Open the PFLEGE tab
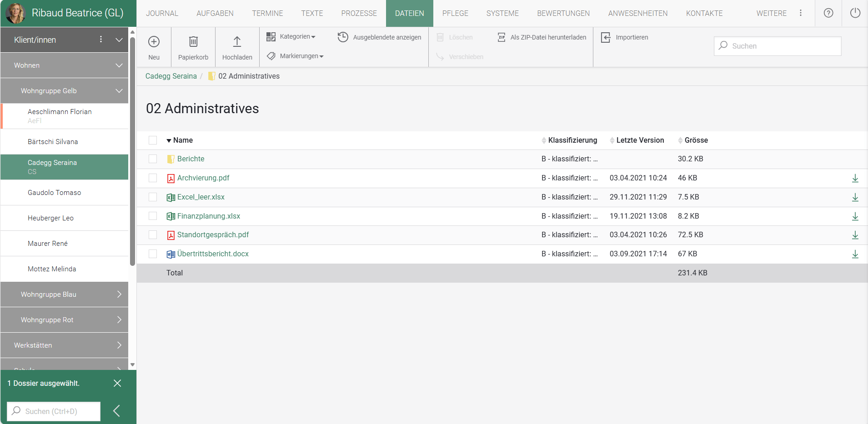Screen dimensions: 868x424 pyautogui.click(x=455, y=13)
